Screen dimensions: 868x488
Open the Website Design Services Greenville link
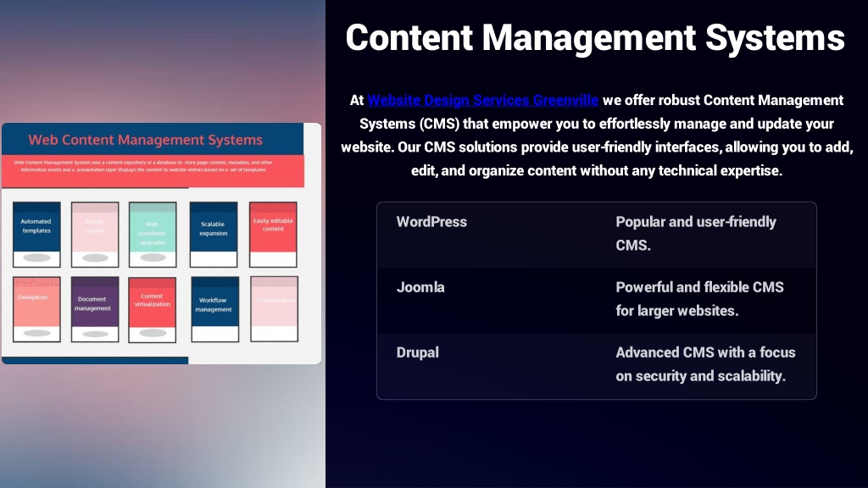pos(482,100)
